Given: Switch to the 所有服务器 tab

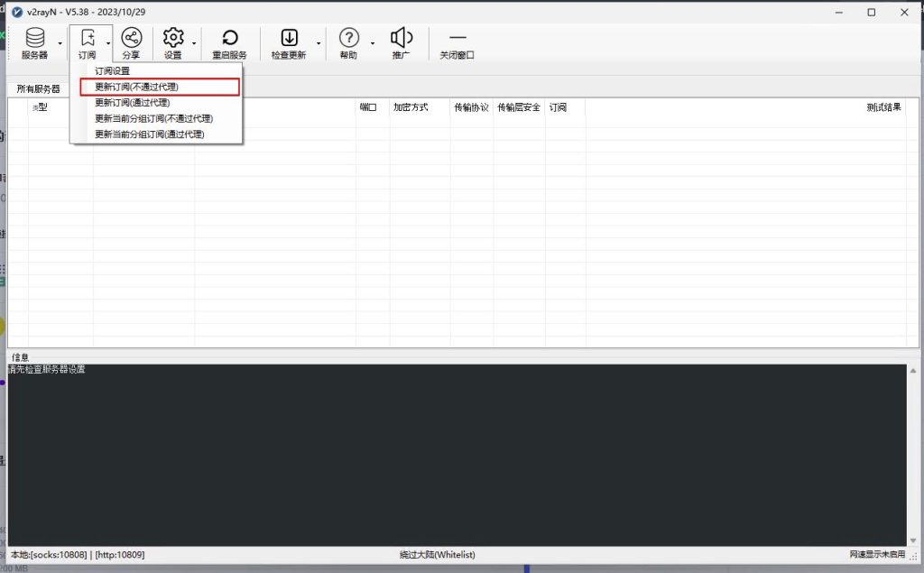Looking at the screenshot, I should point(38,89).
